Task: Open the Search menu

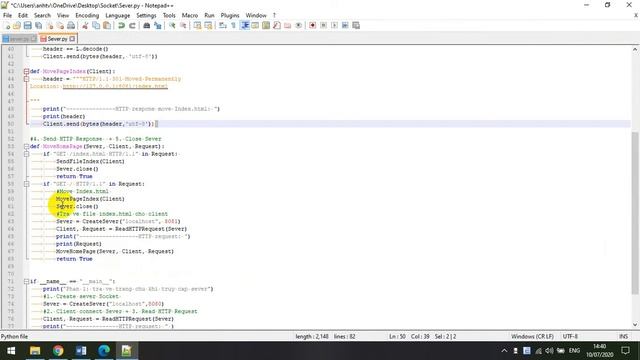Action: (x=42, y=15)
